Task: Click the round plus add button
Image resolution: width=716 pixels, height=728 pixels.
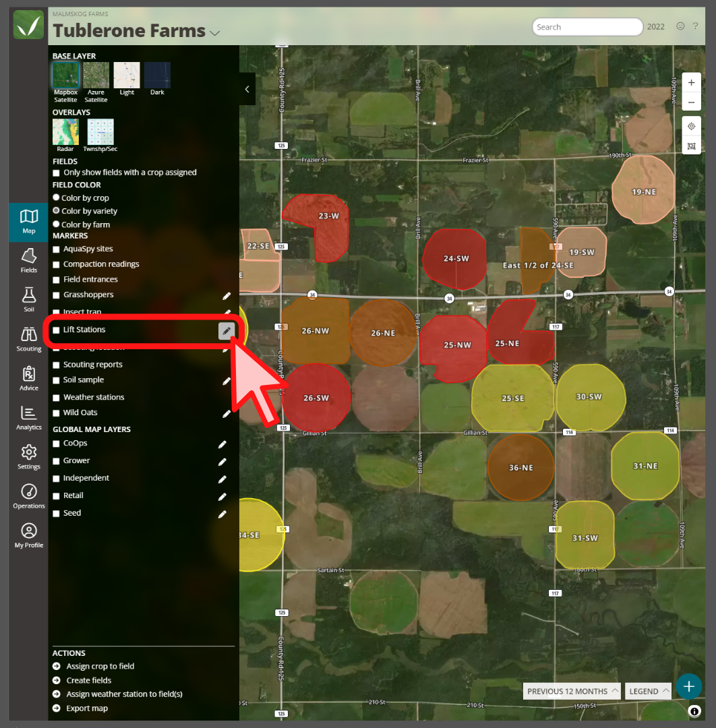Action: click(688, 686)
